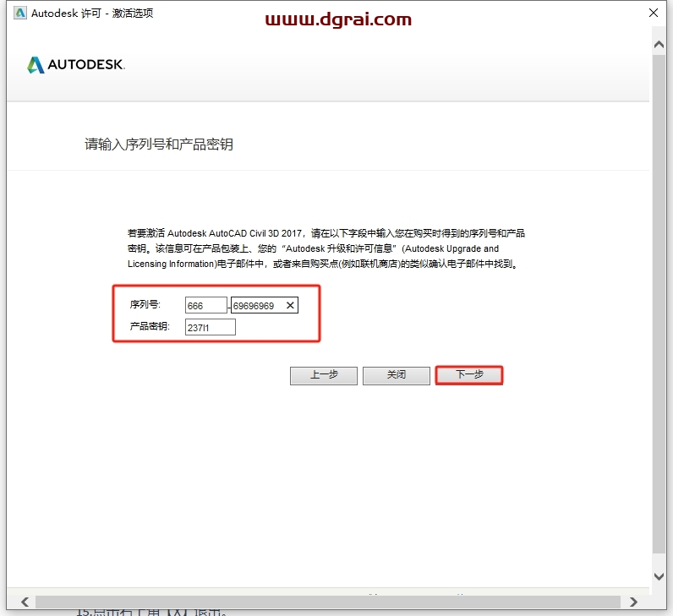
Task: Click the window title Autodesk 许可 - 激活选项
Action: [92, 14]
